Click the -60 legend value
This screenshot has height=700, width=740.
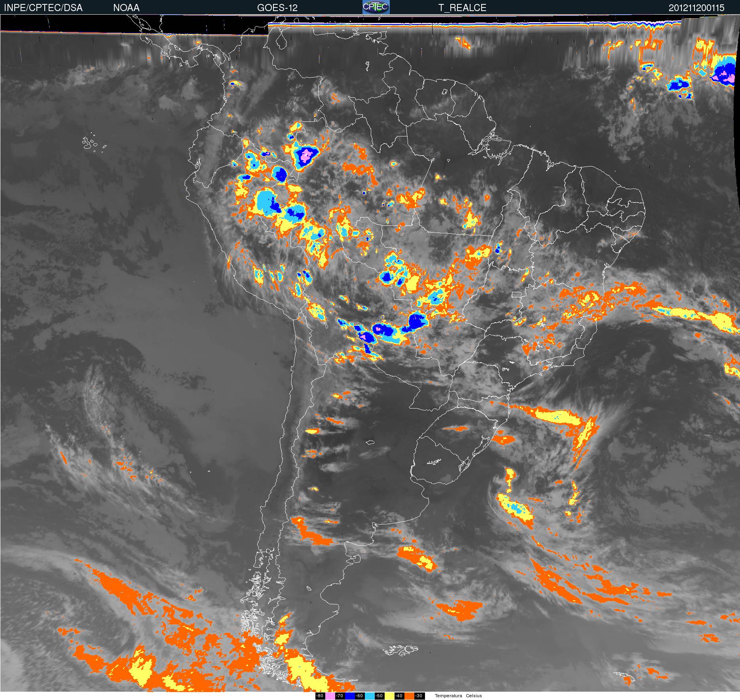pyautogui.click(x=359, y=696)
